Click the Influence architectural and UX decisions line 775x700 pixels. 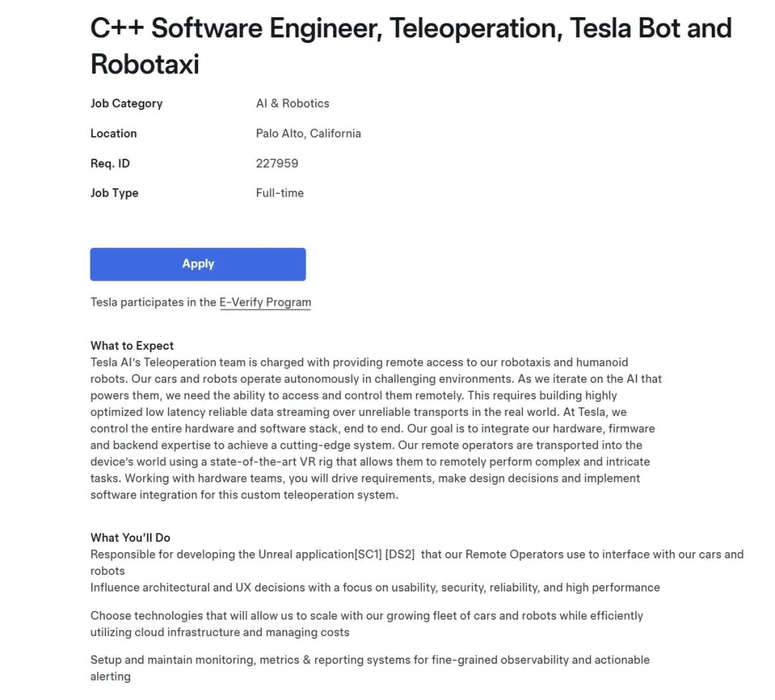click(x=375, y=587)
